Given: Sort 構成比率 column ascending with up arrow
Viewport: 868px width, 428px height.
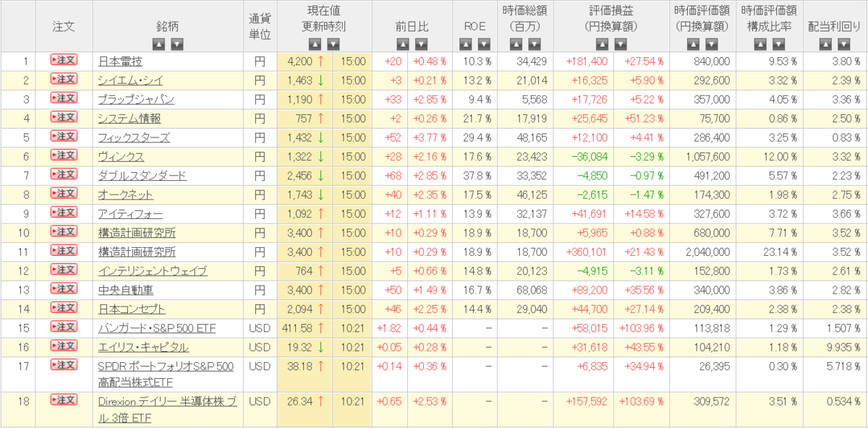Looking at the screenshot, I should [759, 44].
